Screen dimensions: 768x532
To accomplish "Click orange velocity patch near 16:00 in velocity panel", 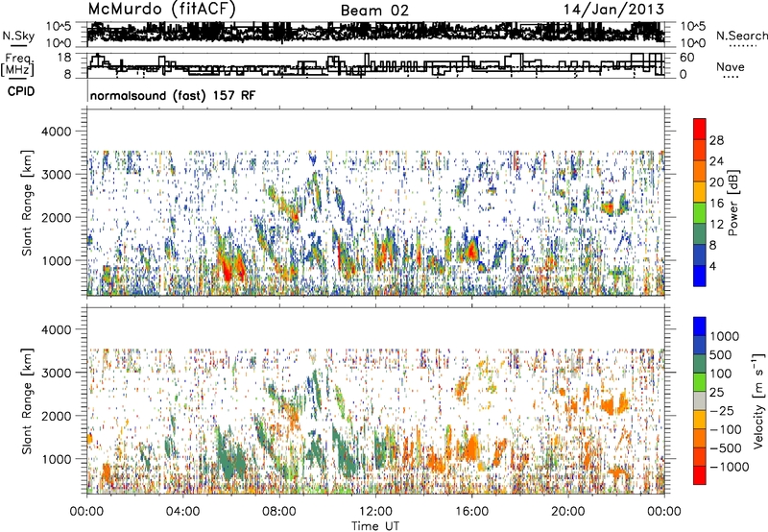I will [472, 447].
